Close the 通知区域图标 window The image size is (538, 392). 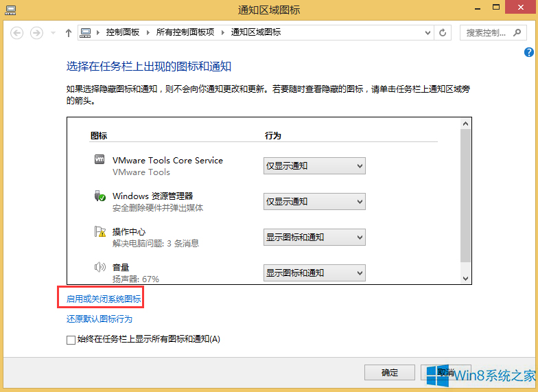(521, 7)
